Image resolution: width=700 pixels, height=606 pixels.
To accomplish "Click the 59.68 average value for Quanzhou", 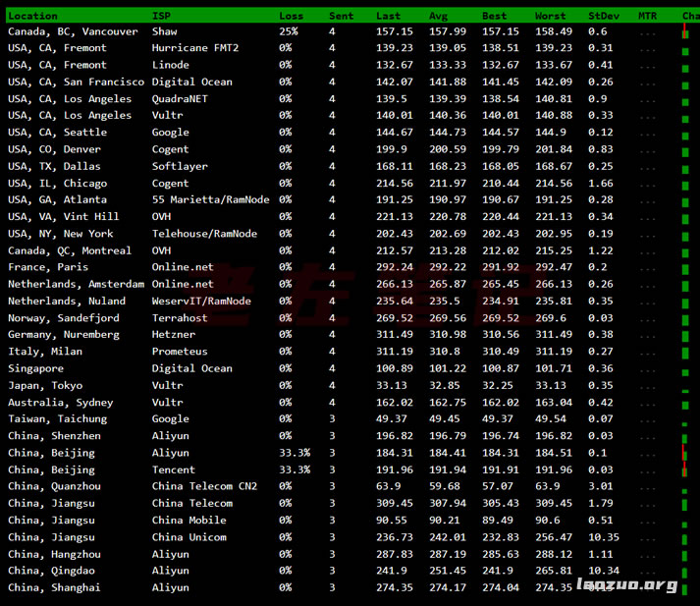I will click(x=445, y=486).
